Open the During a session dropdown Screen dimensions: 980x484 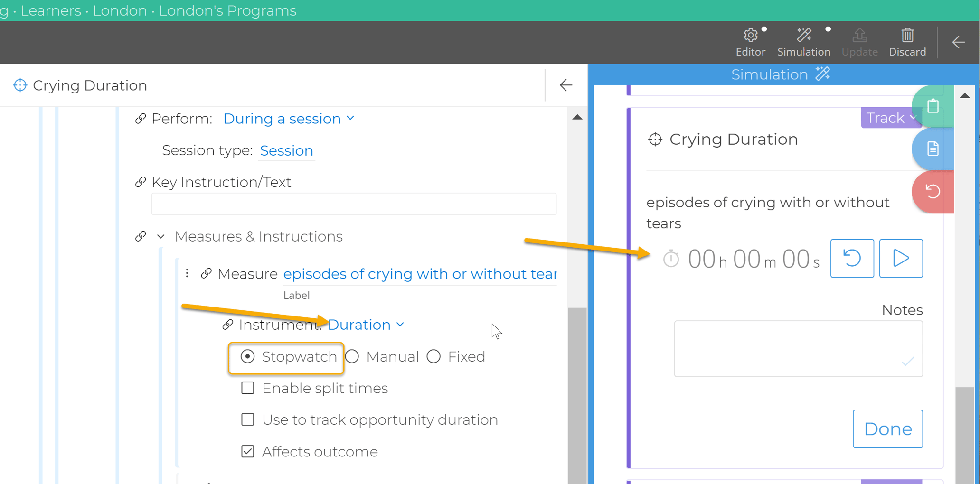289,119
